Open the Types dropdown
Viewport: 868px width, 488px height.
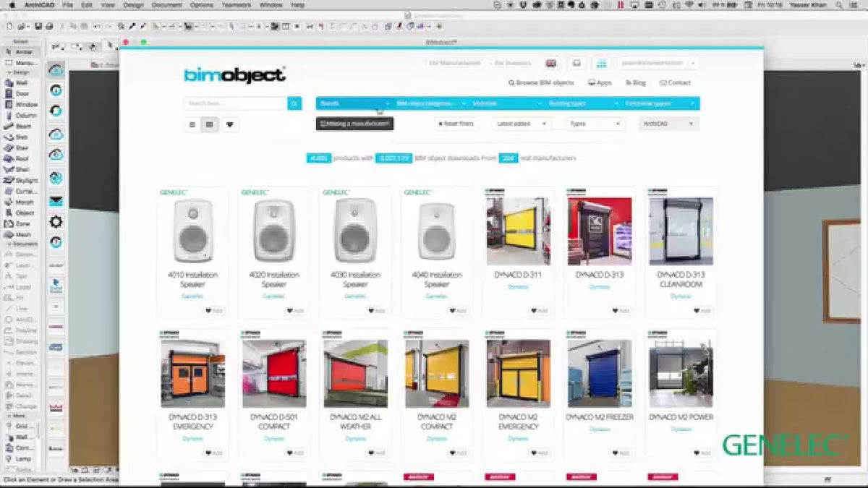(595, 124)
